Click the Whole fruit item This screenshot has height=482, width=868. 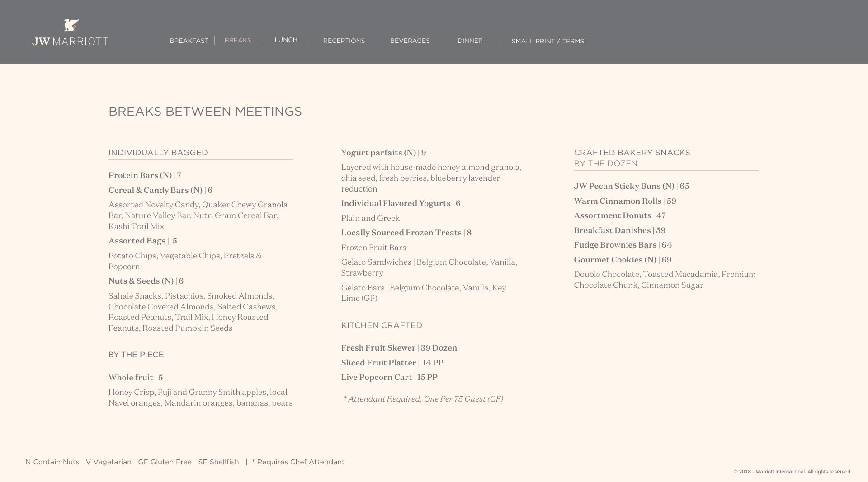(x=135, y=378)
